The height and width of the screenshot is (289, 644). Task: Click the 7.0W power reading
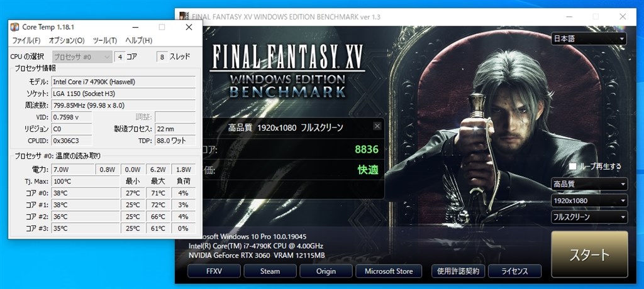73,169
